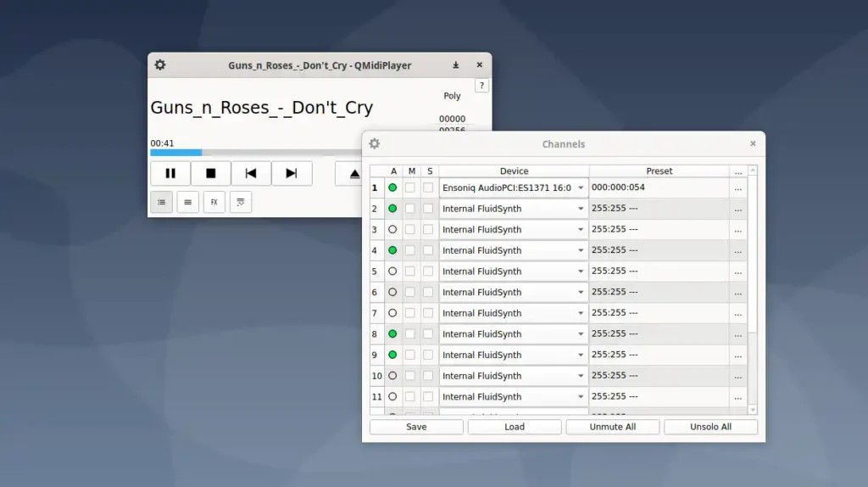Image resolution: width=868 pixels, height=487 pixels.
Task: Click the playlist icon button
Action: click(x=162, y=202)
